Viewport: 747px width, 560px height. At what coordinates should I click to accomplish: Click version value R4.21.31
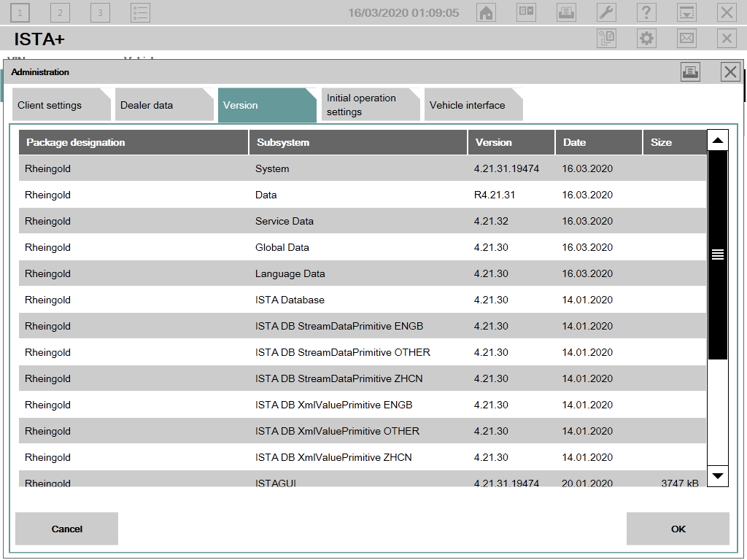(x=495, y=195)
